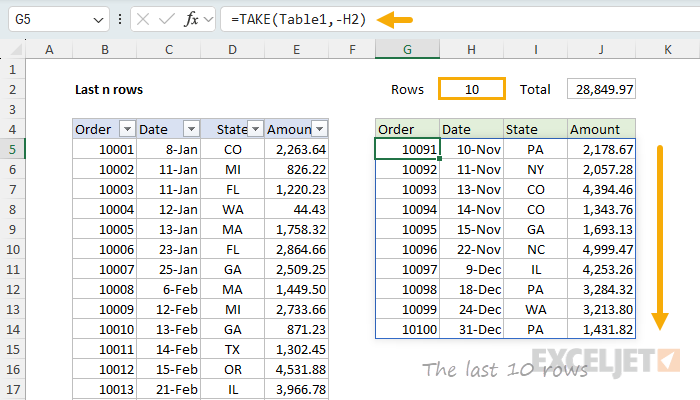Select row 1 header
Image resolution: width=700 pixels, height=400 pixels.
click(12, 70)
